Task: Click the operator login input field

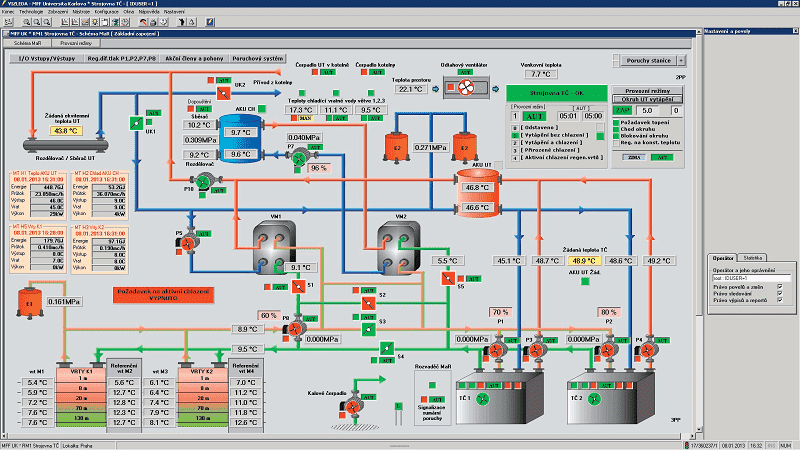Action: tap(751, 278)
